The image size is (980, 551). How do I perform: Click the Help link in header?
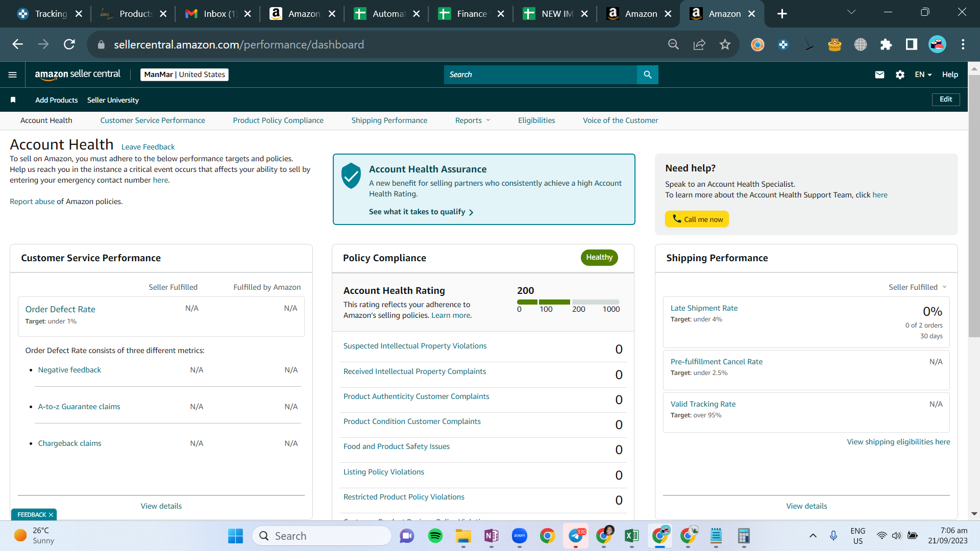(950, 74)
